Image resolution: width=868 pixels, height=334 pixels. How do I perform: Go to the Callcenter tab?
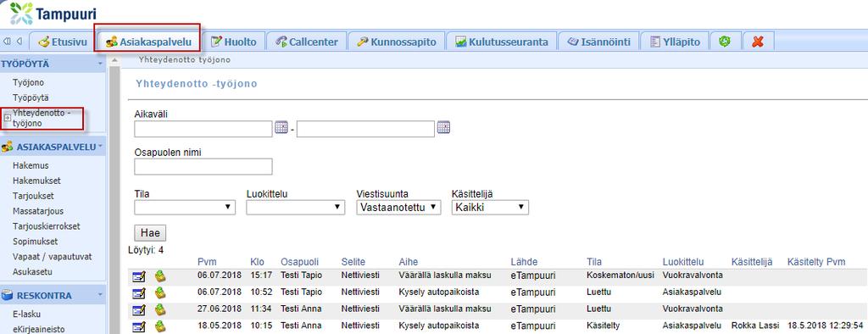[x=306, y=42]
